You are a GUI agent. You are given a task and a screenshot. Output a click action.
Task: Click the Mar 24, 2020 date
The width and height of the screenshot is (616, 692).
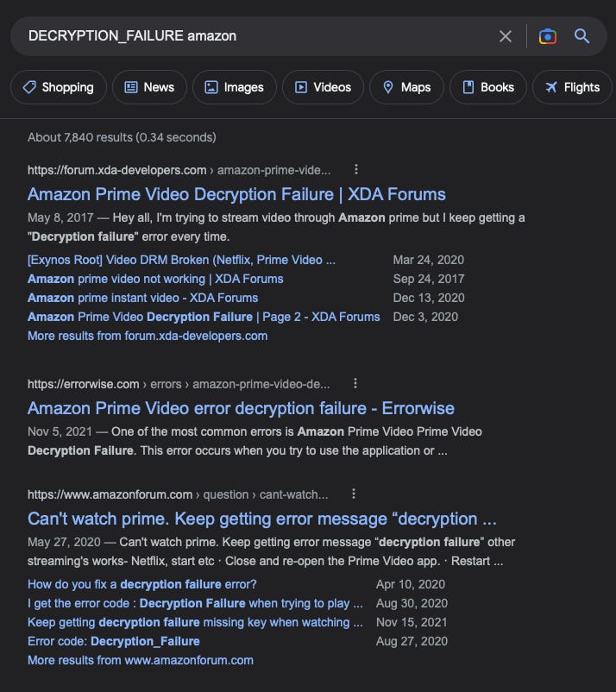(x=429, y=260)
